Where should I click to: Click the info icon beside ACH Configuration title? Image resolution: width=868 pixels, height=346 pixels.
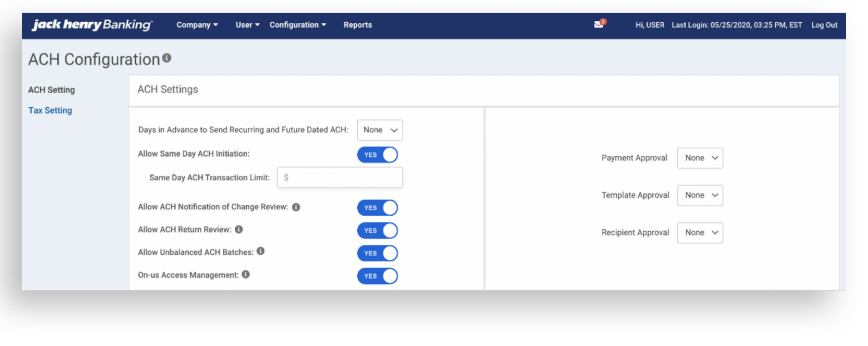(x=167, y=58)
